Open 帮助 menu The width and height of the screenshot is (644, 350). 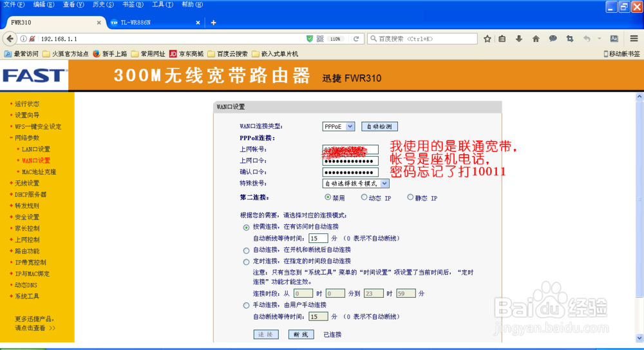tap(192, 5)
